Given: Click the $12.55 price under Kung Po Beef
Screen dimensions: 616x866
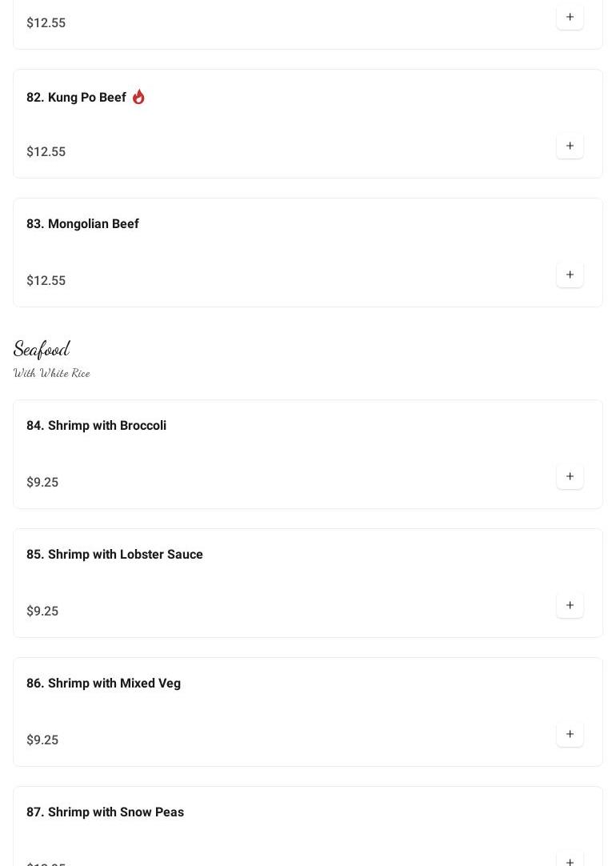Looking at the screenshot, I should coord(46,152).
